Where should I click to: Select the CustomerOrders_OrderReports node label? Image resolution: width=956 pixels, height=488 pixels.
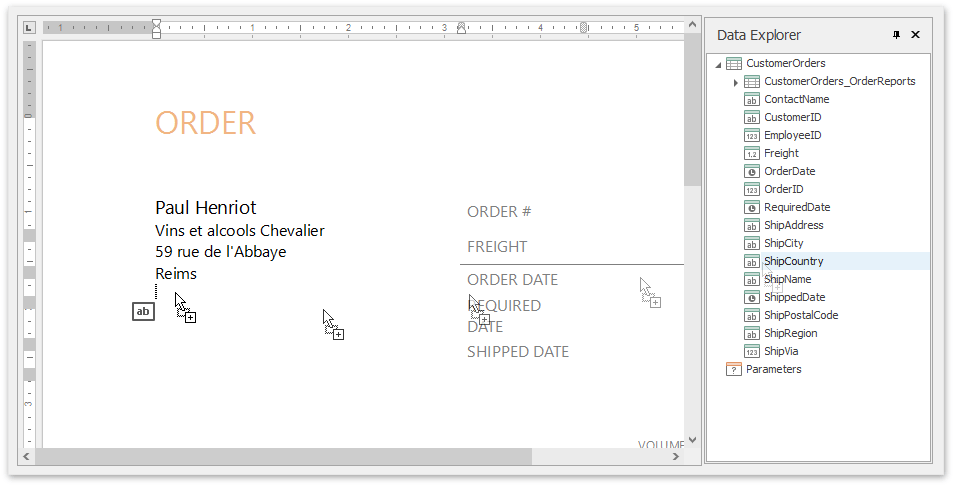[x=840, y=81]
